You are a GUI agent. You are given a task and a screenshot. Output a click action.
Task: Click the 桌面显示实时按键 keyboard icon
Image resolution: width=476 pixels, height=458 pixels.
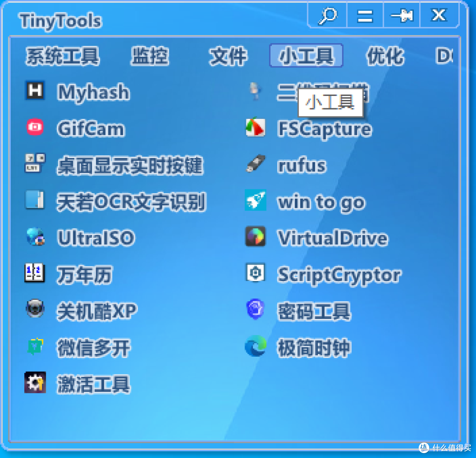pyautogui.click(x=35, y=163)
